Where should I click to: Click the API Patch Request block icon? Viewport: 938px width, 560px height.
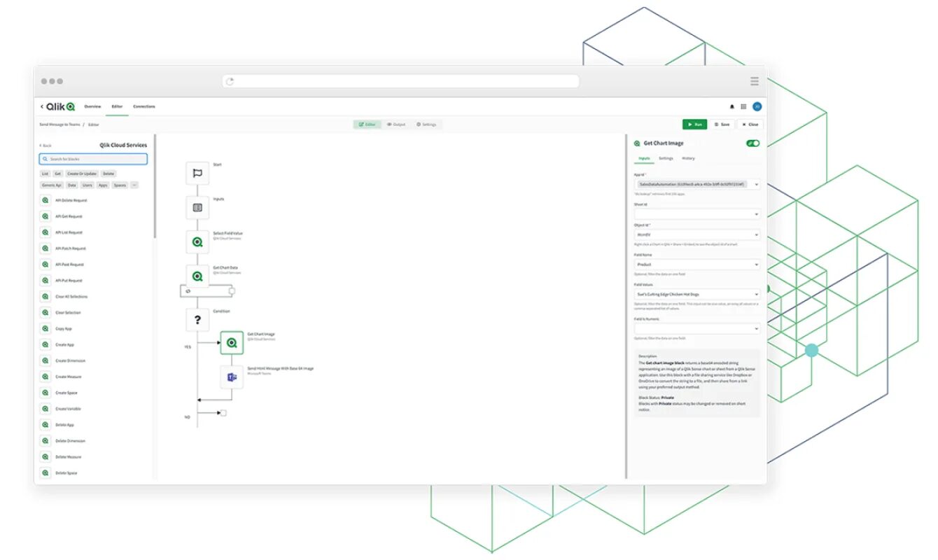pos(45,248)
